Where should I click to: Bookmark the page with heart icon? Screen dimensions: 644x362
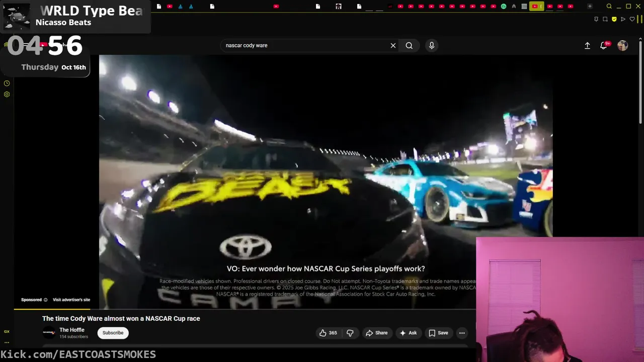[632, 19]
